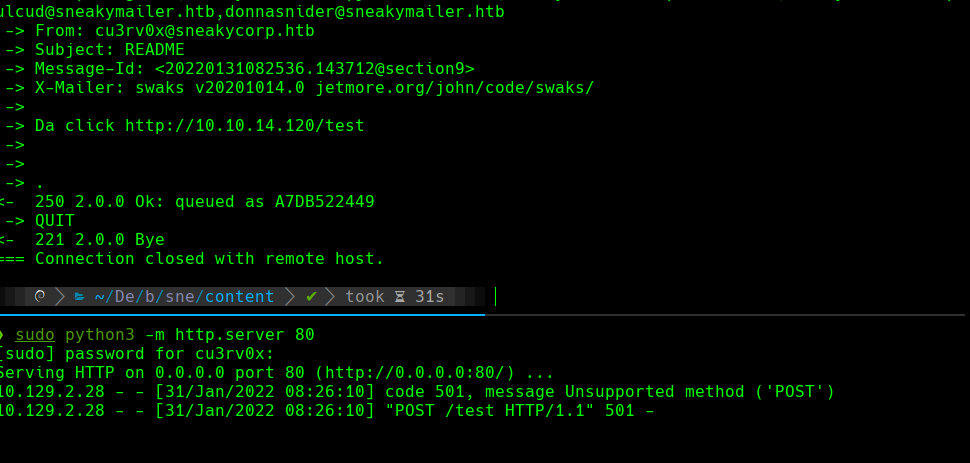
Task: Click the 'Da click' message body text
Action: click(74, 126)
